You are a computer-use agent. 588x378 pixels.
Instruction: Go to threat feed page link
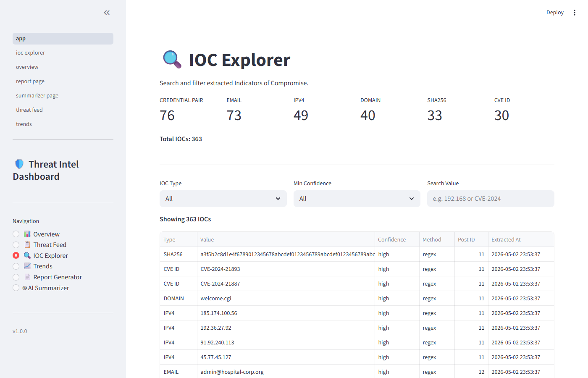[x=63, y=110]
